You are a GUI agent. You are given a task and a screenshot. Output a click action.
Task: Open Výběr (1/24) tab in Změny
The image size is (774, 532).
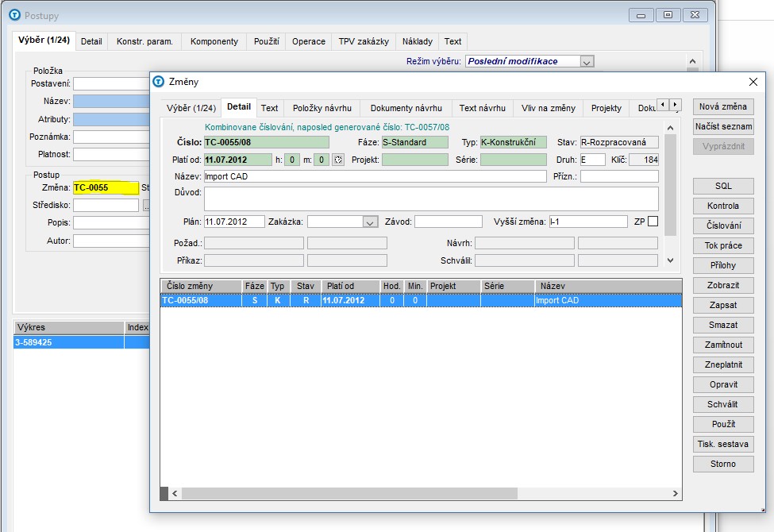point(191,108)
